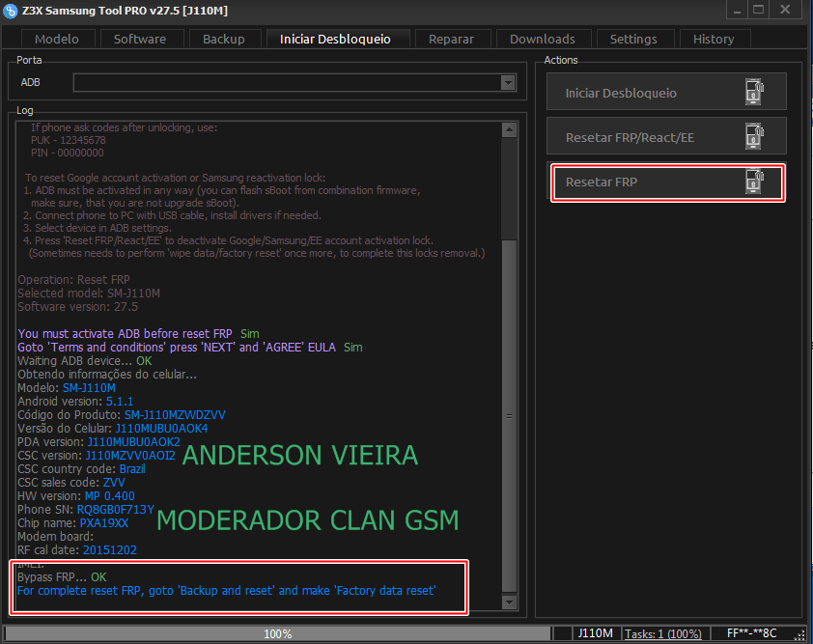The height and width of the screenshot is (644, 813).
Task: Click the 100% progress bar
Action: point(278,633)
